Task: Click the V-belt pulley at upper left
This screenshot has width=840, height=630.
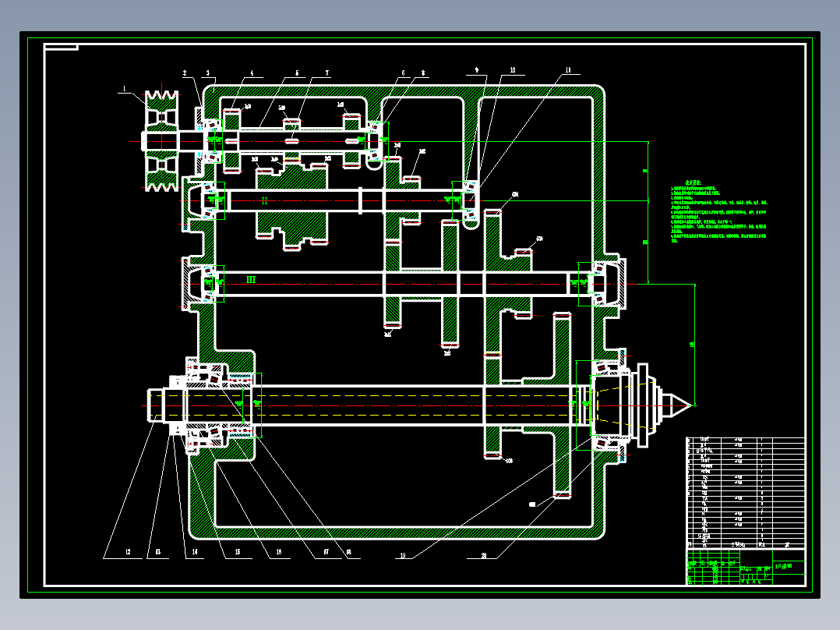Action: (161, 142)
